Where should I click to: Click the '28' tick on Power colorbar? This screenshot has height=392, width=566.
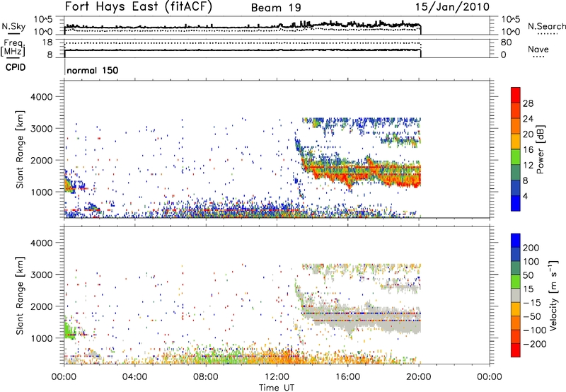[528, 103]
